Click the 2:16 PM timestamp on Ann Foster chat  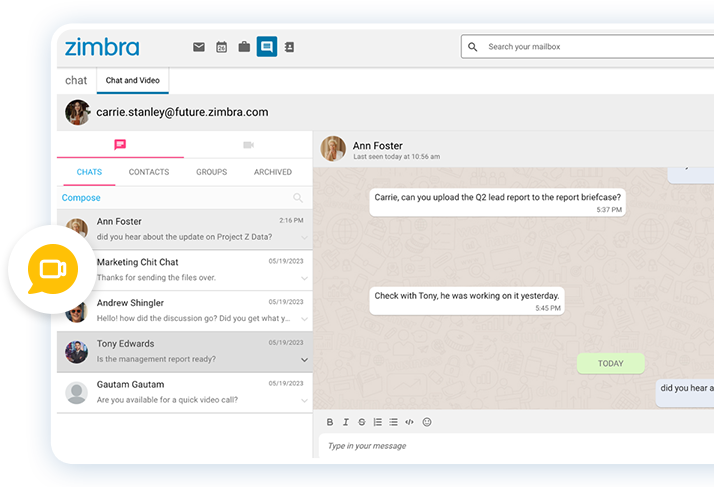[x=291, y=220]
